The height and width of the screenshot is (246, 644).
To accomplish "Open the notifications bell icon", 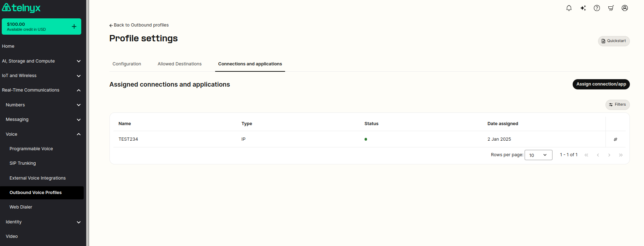I will point(569,8).
